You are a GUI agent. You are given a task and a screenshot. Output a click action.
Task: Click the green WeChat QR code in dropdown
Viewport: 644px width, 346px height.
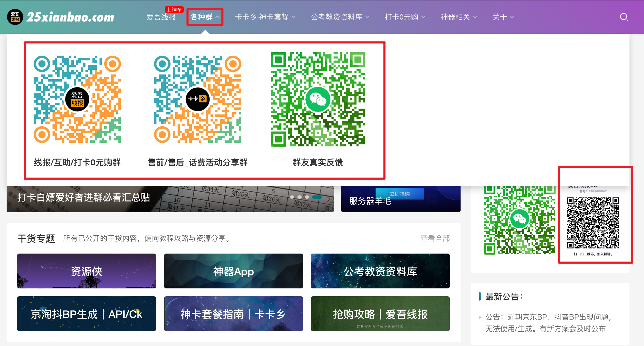(318, 99)
